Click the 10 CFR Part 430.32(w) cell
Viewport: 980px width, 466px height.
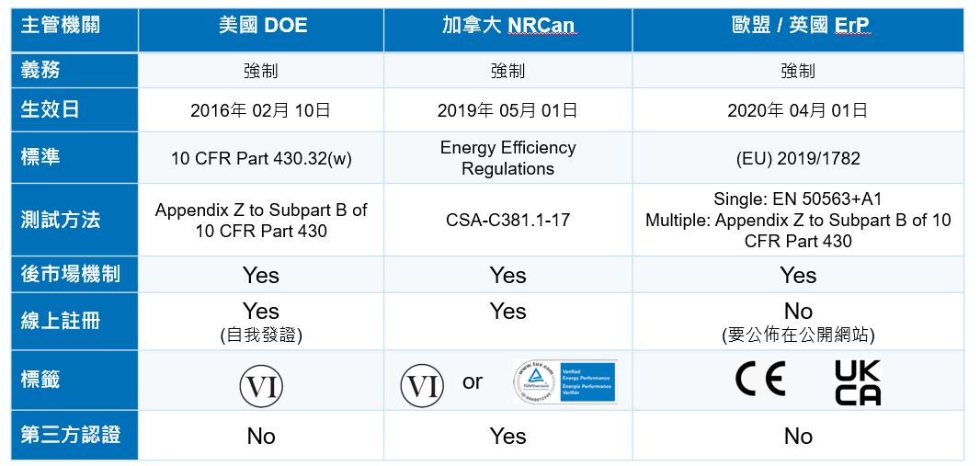261,158
